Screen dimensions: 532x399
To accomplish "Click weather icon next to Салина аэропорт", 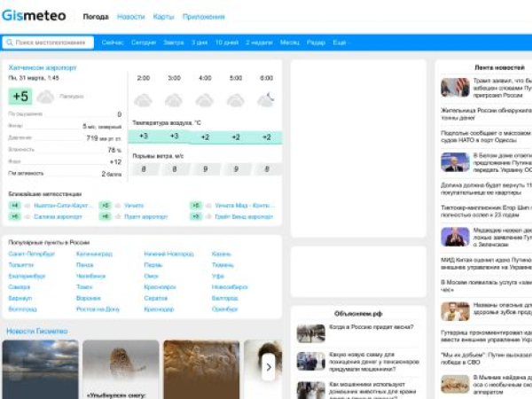I will [x=27, y=217].
